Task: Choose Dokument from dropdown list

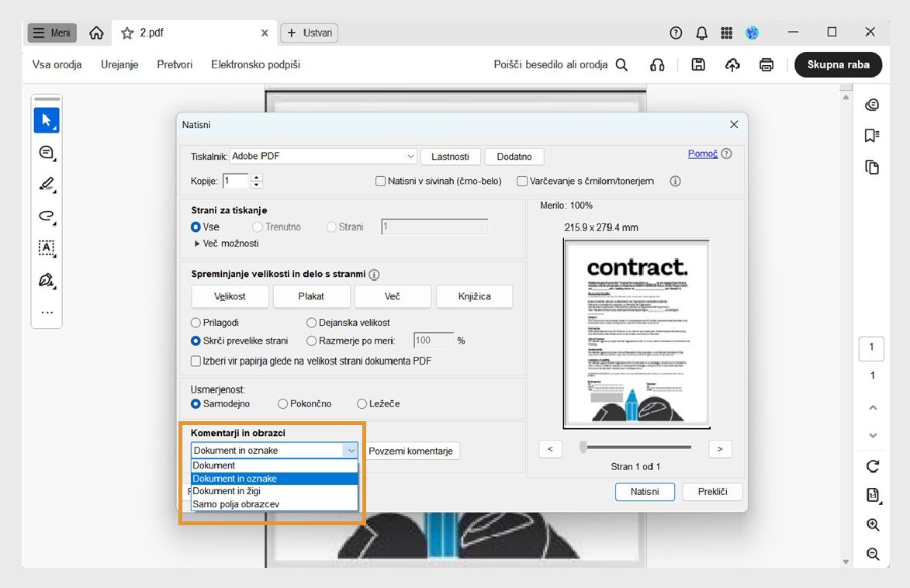Action: click(x=275, y=465)
